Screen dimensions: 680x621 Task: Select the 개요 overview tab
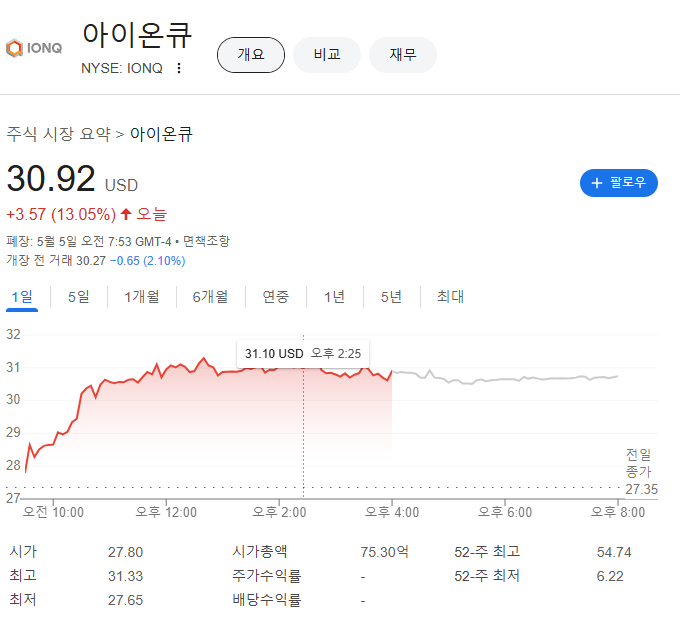tap(251, 55)
